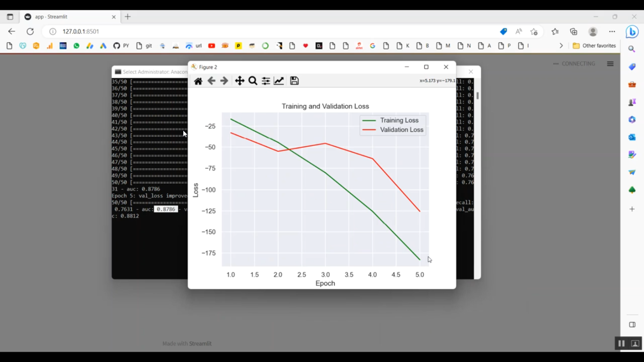Save the figure with the floppy disk icon

(x=294, y=81)
